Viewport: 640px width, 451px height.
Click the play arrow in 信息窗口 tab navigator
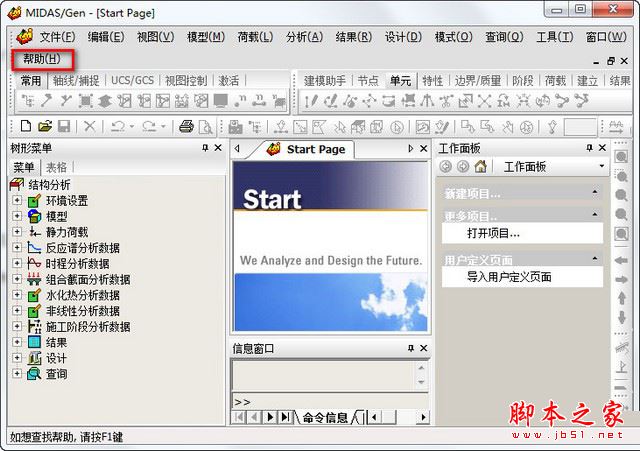(270, 417)
